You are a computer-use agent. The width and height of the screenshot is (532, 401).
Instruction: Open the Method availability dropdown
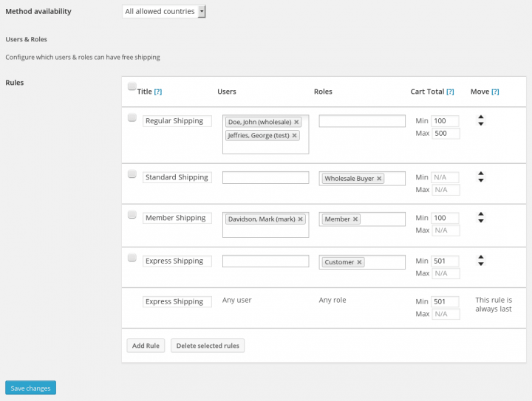coord(164,12)
